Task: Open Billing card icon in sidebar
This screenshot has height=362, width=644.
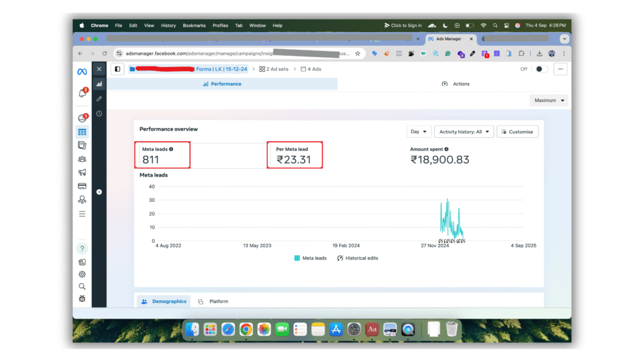Action: [82, 186]
